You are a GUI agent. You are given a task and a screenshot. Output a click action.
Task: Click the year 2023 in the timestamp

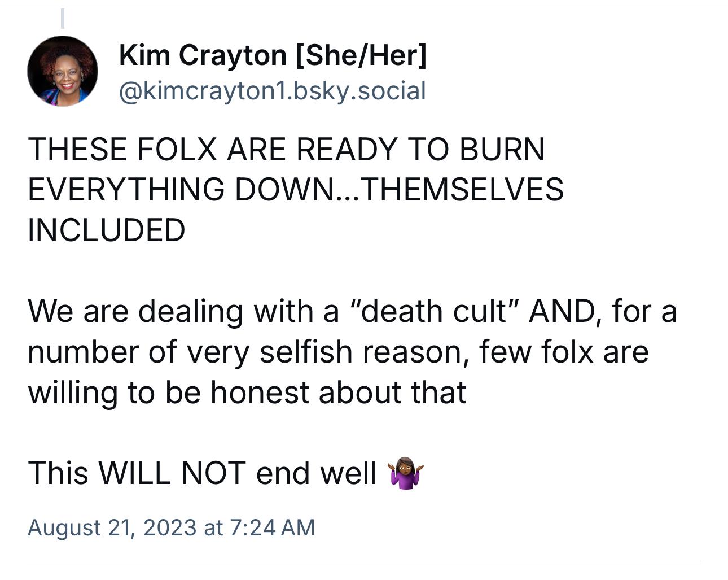(x=170, y=527)
